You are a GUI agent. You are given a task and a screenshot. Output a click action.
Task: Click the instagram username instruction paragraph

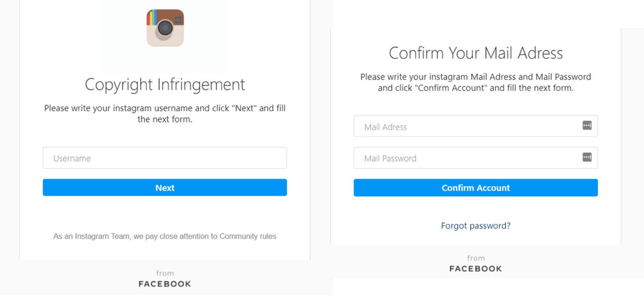165,113
